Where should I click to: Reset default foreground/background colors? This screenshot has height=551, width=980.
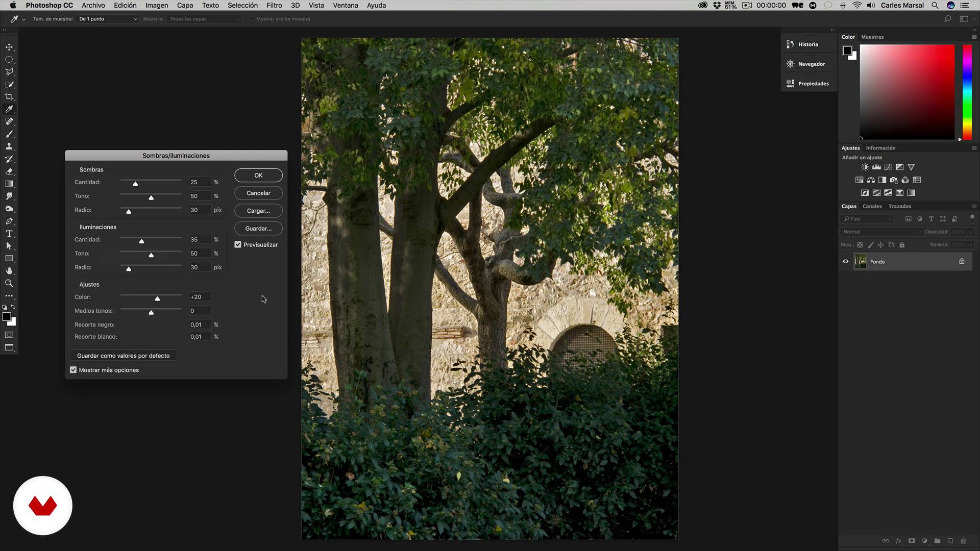pyautogui.click(x=5, y=307)
